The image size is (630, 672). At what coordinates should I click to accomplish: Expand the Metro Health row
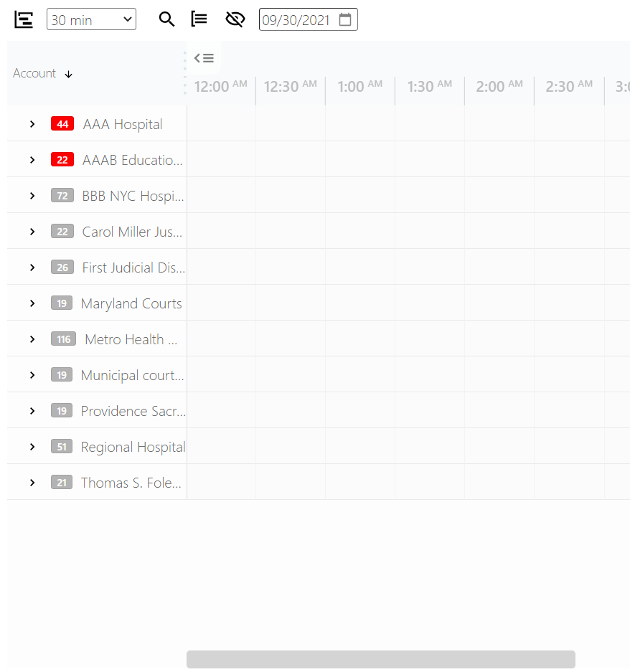pyautogui.click(x=32, y=339)
